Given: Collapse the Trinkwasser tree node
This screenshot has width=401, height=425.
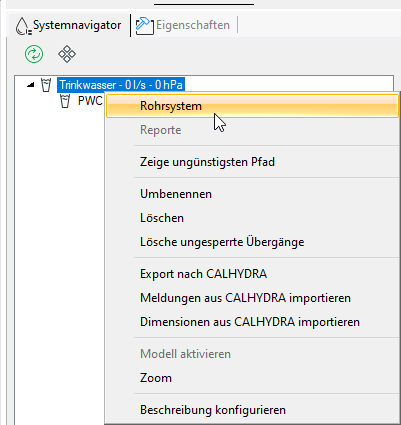Looking at the screenshot, I should (x=31, y=85).
